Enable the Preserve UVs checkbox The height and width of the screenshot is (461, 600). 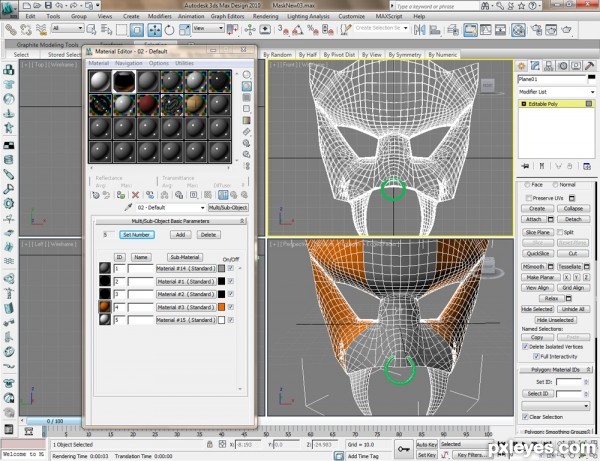528,198
